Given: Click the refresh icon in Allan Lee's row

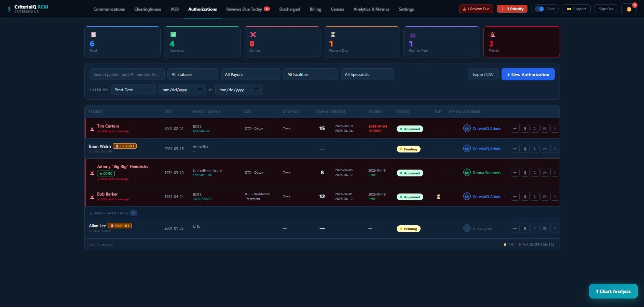Looking at the screenshot, I should (535, 228).
